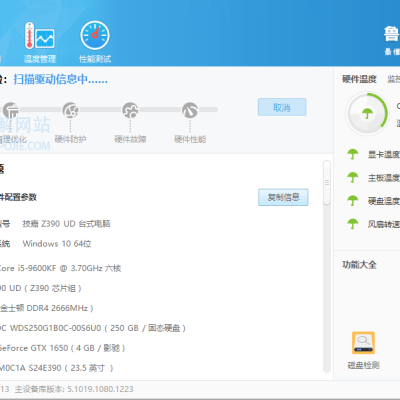The image size is (400, 400).
Task: Click the vertical scrollbar thumb in hardware list
Action: (x=327, y=183)
